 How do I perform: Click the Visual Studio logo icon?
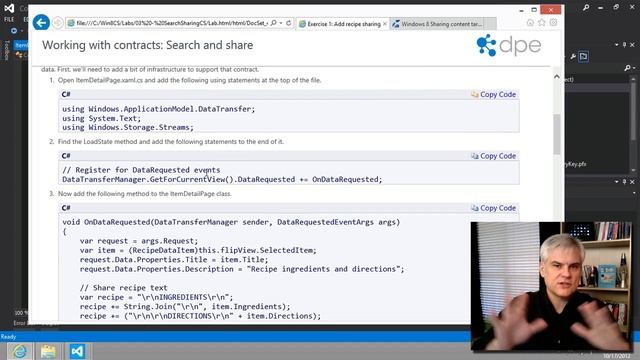(9, 8)
